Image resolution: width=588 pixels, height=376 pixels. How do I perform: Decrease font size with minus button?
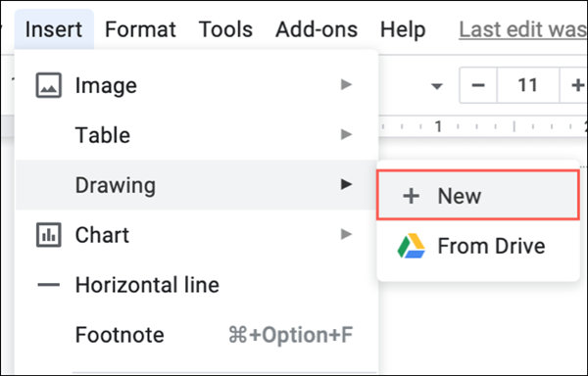(x=478, y=85)
